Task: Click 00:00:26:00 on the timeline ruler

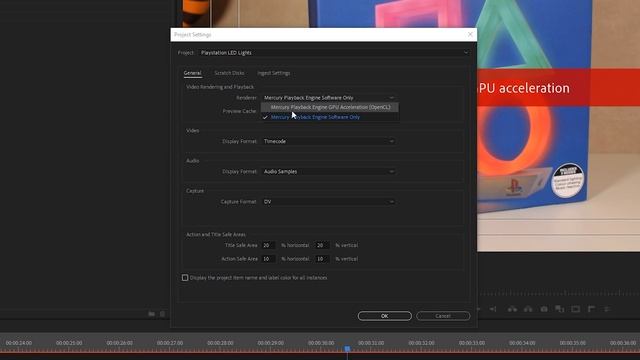Action: [x=120, y=343]
